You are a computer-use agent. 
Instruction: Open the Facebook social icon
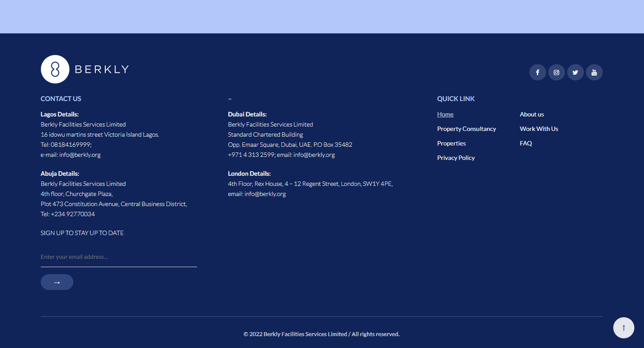tap(537, 72)
